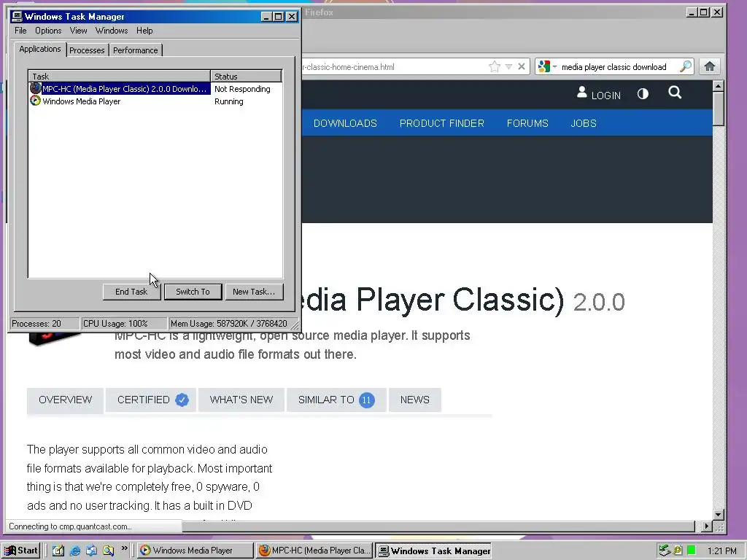747x560 pixels.
Task: Open the FORUMS nav item
Action: [x=527, y=123]
